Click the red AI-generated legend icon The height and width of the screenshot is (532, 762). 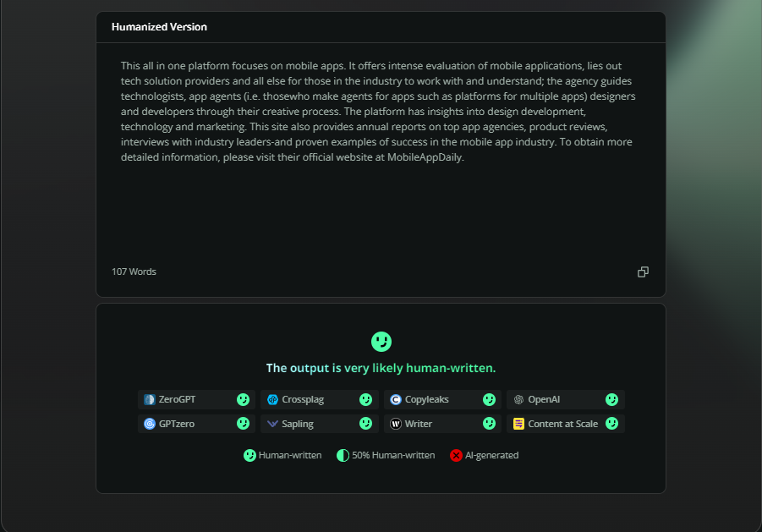pyautogui.click(x=456, y=455)
